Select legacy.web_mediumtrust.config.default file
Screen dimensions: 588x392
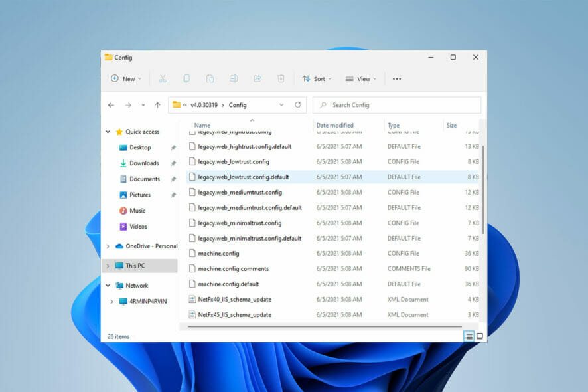point(333,208)
